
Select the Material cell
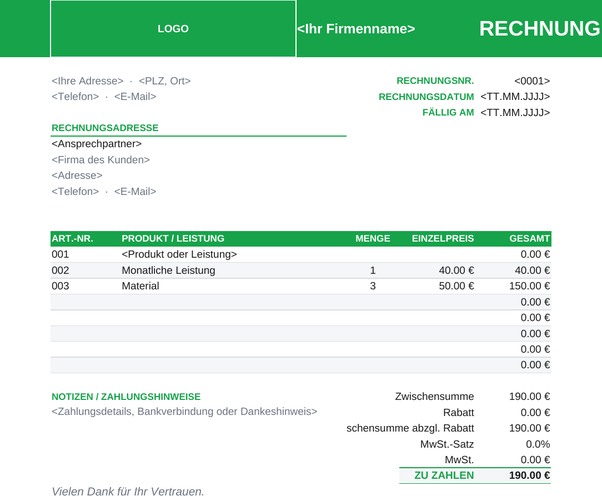(x=140, y=286)
